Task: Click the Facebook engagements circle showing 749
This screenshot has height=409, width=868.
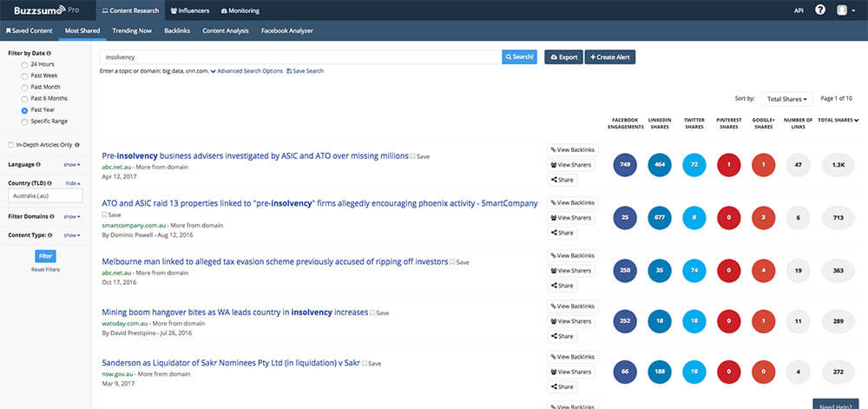Action: click(x=625, y=165)
